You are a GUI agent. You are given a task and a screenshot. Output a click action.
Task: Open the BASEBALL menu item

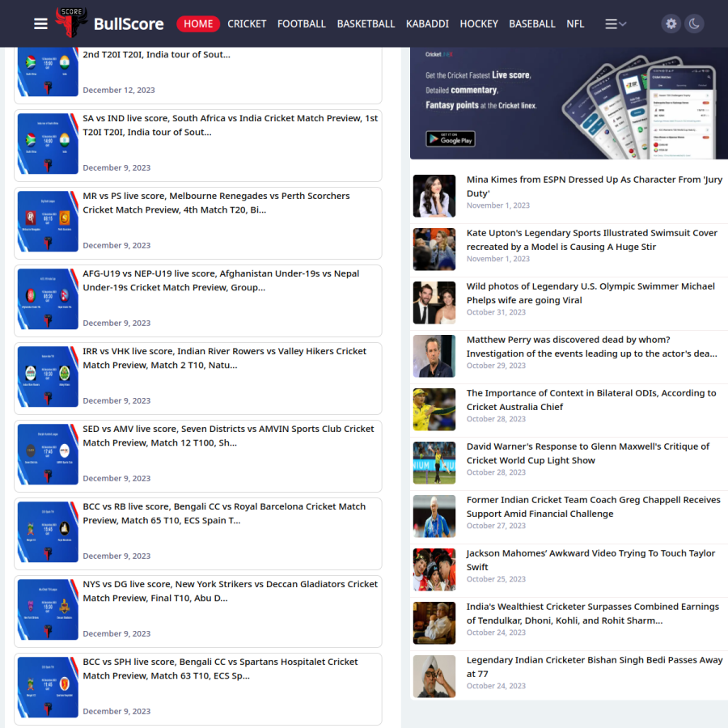click(532, 23)
